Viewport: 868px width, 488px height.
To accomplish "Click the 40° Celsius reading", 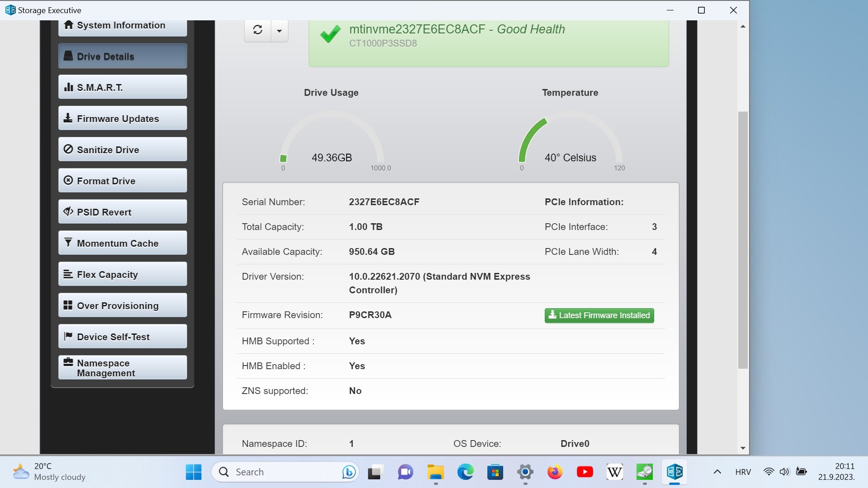I will tap(570, 158).
